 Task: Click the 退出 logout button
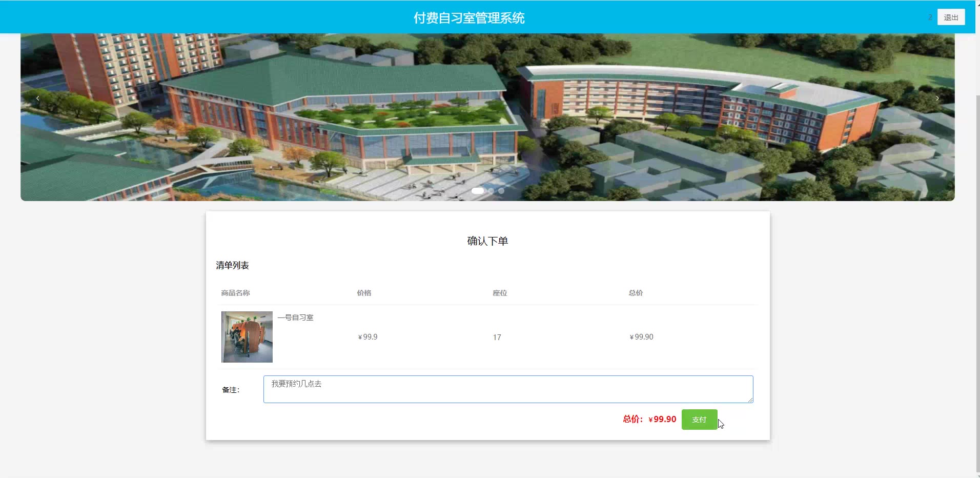[x=951, y=17]
